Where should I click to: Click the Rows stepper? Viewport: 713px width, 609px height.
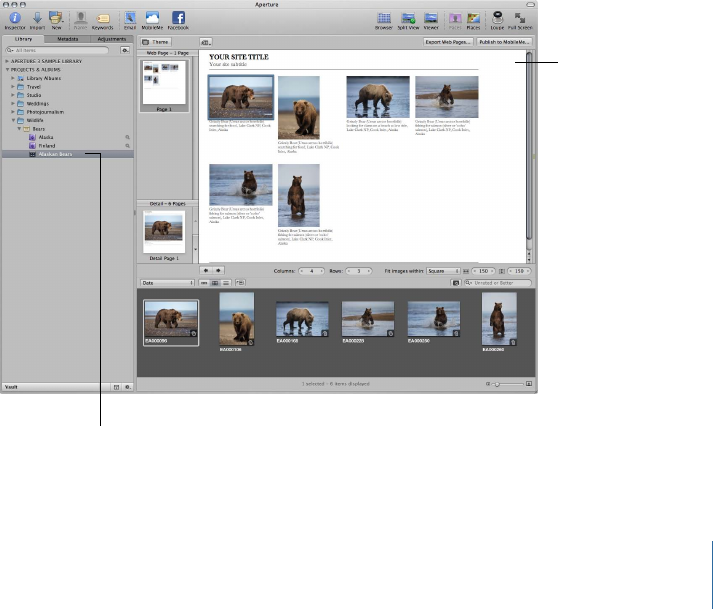358,271
